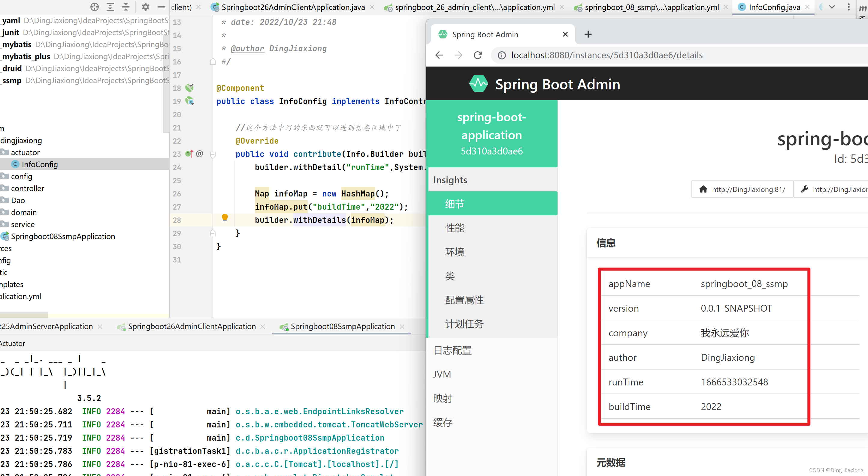
Task: Open 计划任务 in the sidebar
Action: tap(493, 324)
